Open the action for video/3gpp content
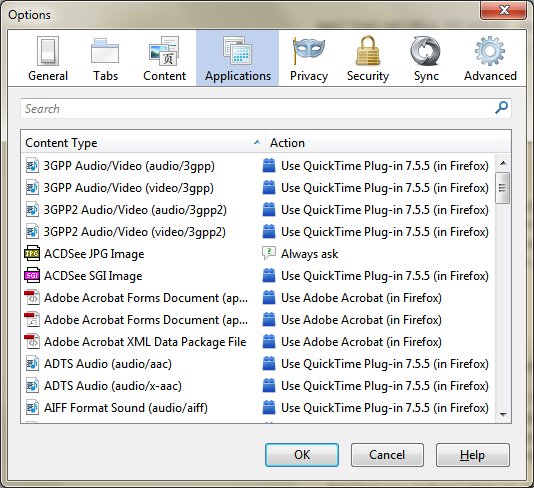534x488 pixels. (385, 188)
